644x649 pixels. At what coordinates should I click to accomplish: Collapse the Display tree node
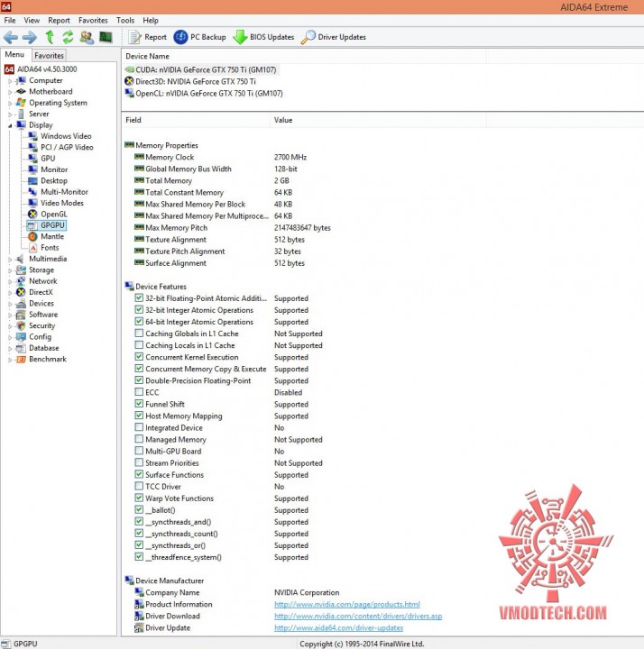click(x=10, y=126)
